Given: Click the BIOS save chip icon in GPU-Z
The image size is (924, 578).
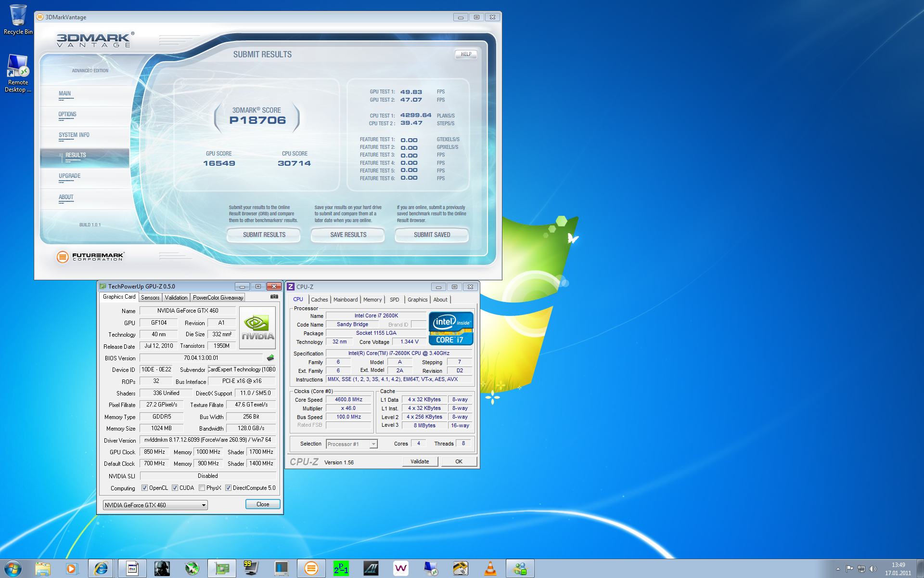Looking at the screenshot, I should coord(270,358).
